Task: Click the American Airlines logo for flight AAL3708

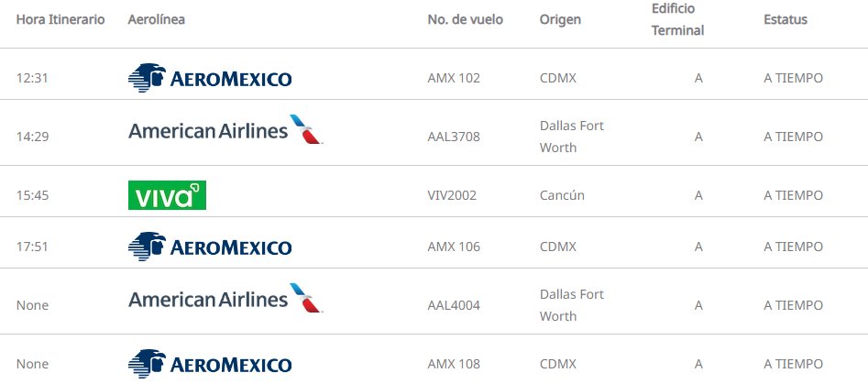Action: pyautogui.click(x=225, y=131)
